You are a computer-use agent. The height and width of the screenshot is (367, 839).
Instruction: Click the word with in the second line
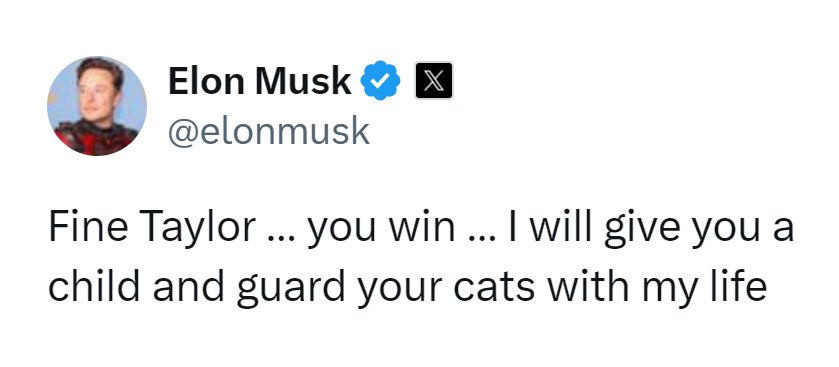tap(589, 286)
